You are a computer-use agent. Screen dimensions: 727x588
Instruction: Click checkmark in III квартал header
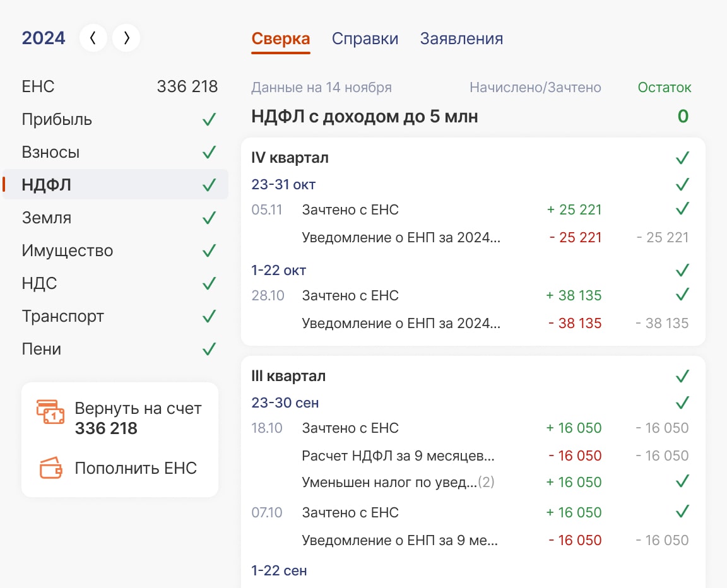[682, 376]
